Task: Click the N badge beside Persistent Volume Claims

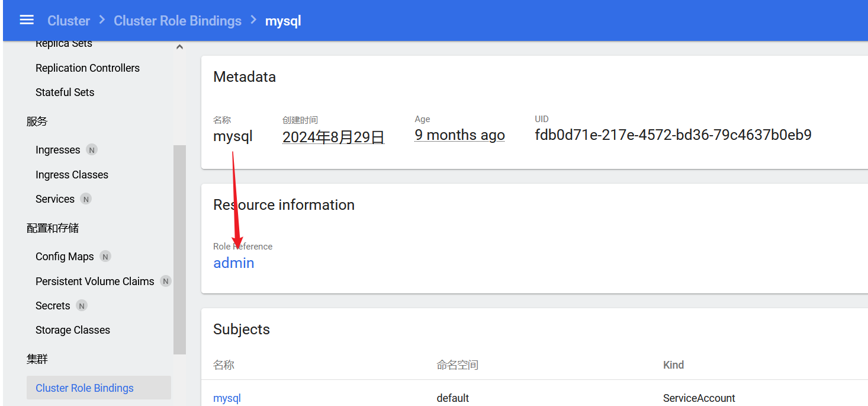Action: 166,282
